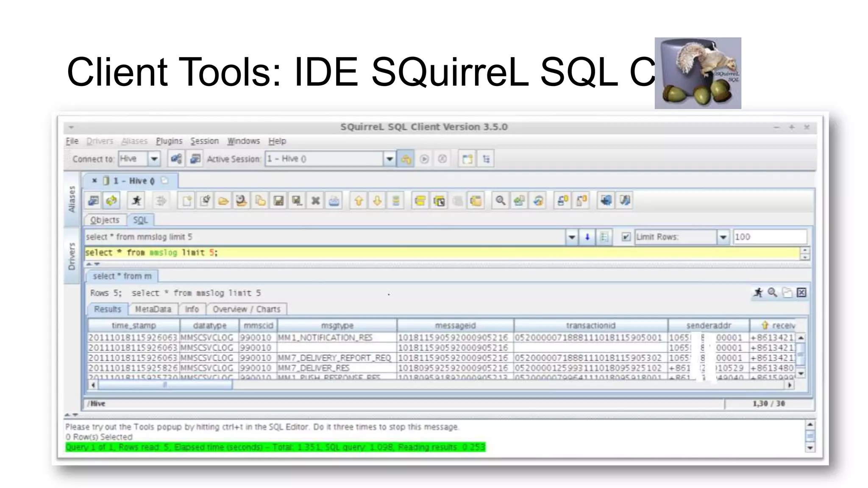Go to previous SQL with up arrow icon
Viewport: 868px width, 488px height.
click(x=359, y=200)
